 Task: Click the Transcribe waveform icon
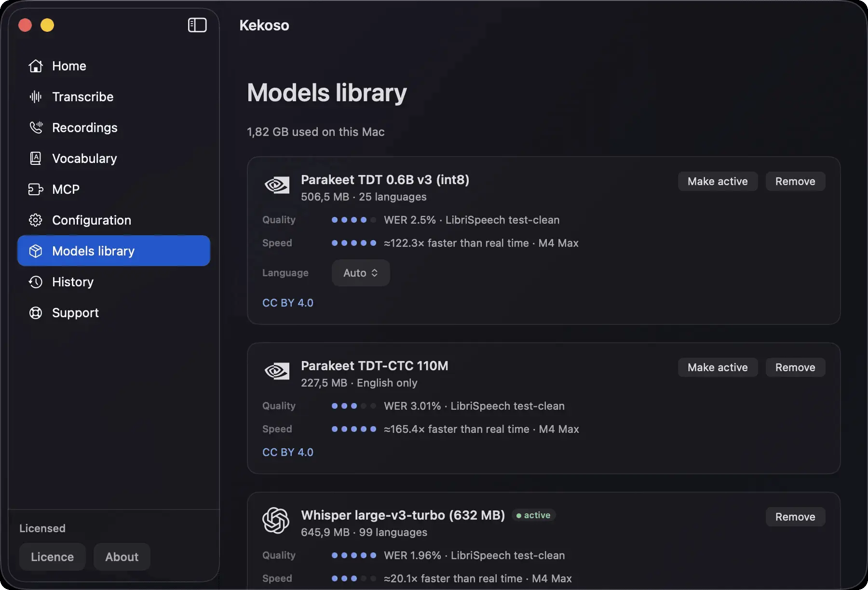click(x=36, y=97)
